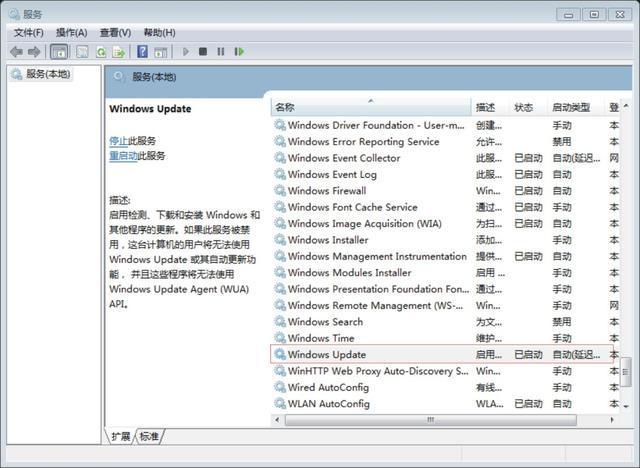Select Windows Driver Foundation - User-m... service
The width and height of the screenshot is (640, 468).
(x=446, y=125)
